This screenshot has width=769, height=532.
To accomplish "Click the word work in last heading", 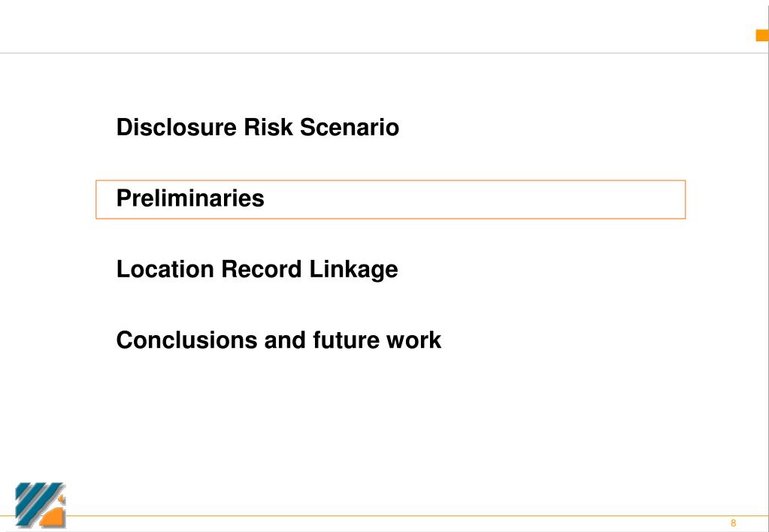I will point(413,340).
